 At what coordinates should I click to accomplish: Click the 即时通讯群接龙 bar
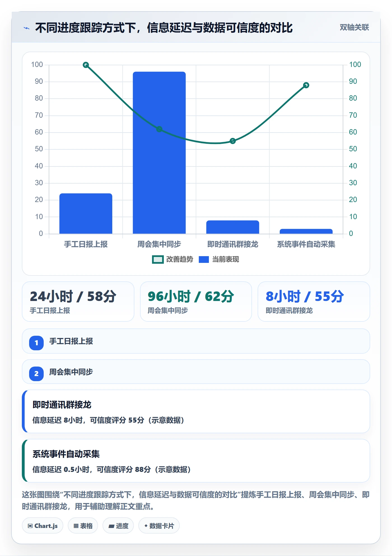[x=233, y=227]
